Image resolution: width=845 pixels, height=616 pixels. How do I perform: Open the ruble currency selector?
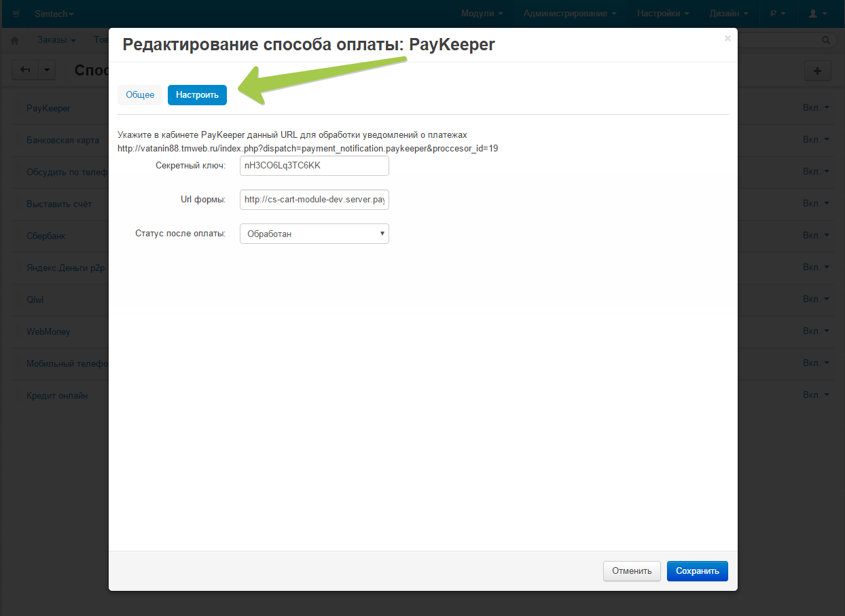coord(778,14)
